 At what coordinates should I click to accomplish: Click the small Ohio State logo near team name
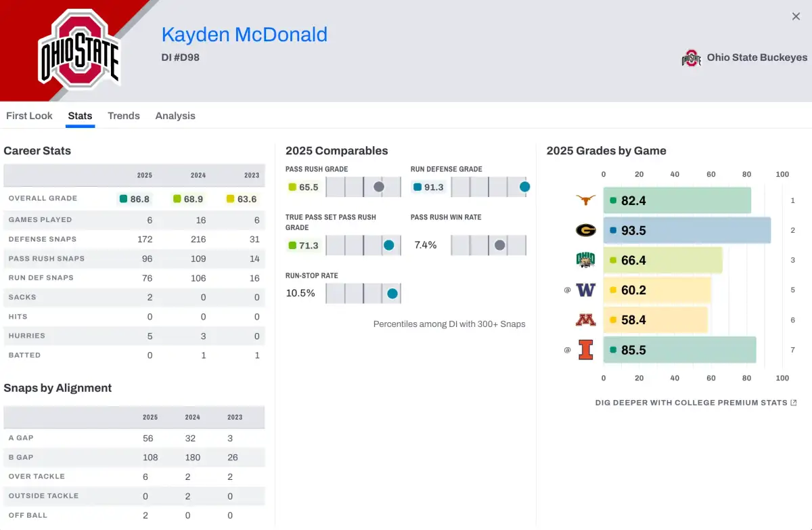pyautogui.click(x=691, y=58)
